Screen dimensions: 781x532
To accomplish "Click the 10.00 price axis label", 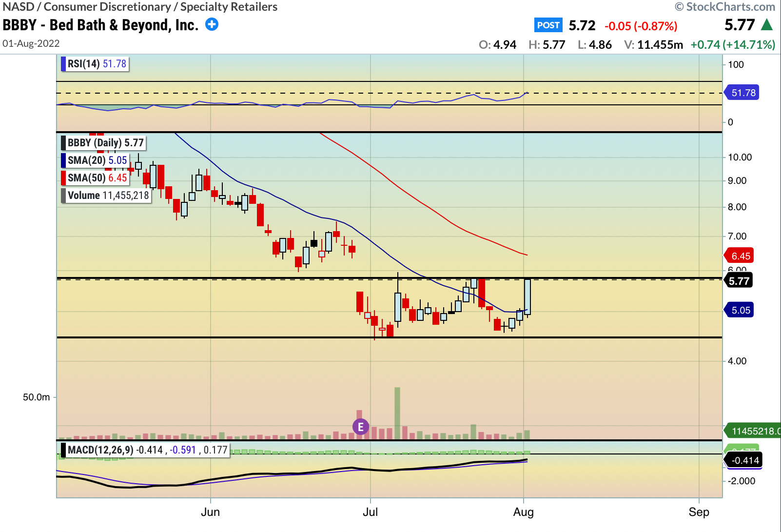I will click(740, 157).
